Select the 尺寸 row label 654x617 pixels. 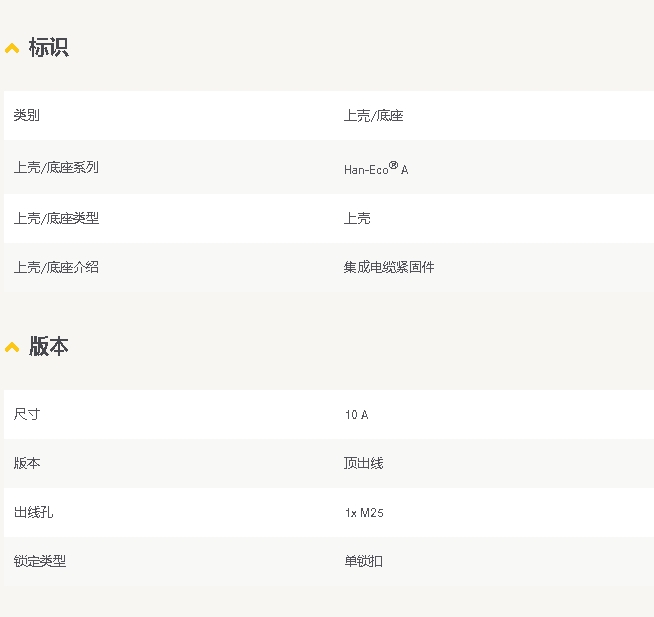(27, 414)
